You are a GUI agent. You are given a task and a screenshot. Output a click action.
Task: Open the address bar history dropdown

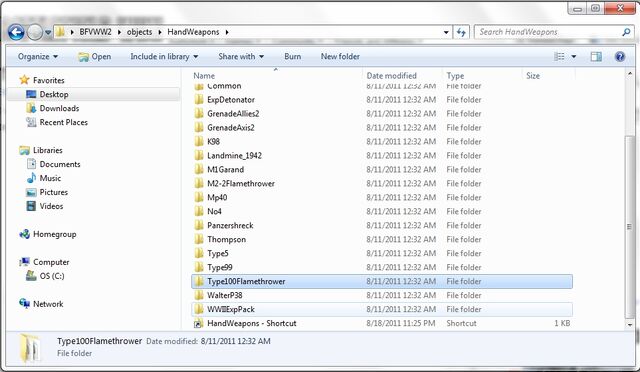click(x=446, y=32)
